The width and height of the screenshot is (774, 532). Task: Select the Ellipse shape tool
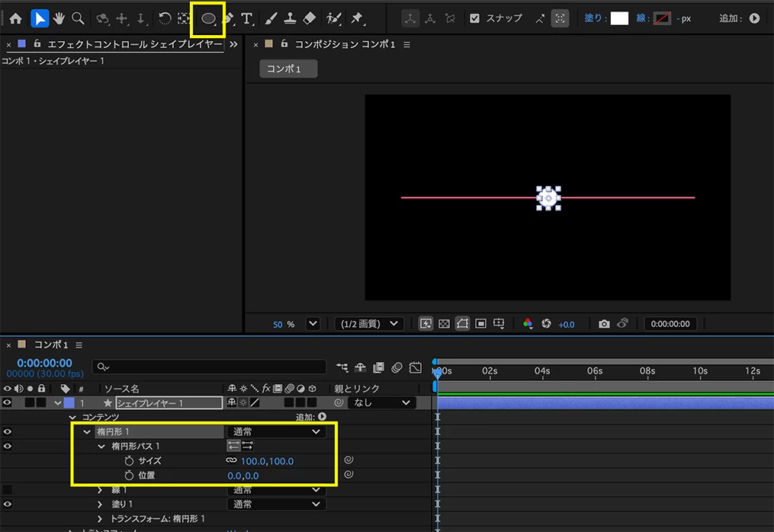[208, 19]
